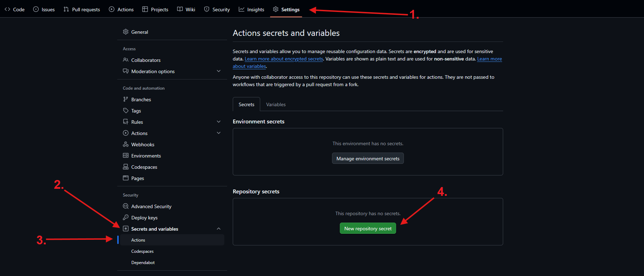Click the Wiki book icon
Screen dimensions: 644x276
180,9
